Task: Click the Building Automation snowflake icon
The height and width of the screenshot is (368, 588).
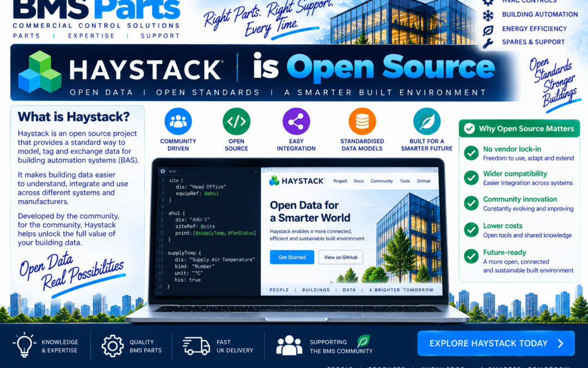Action: tap(488, 15)
